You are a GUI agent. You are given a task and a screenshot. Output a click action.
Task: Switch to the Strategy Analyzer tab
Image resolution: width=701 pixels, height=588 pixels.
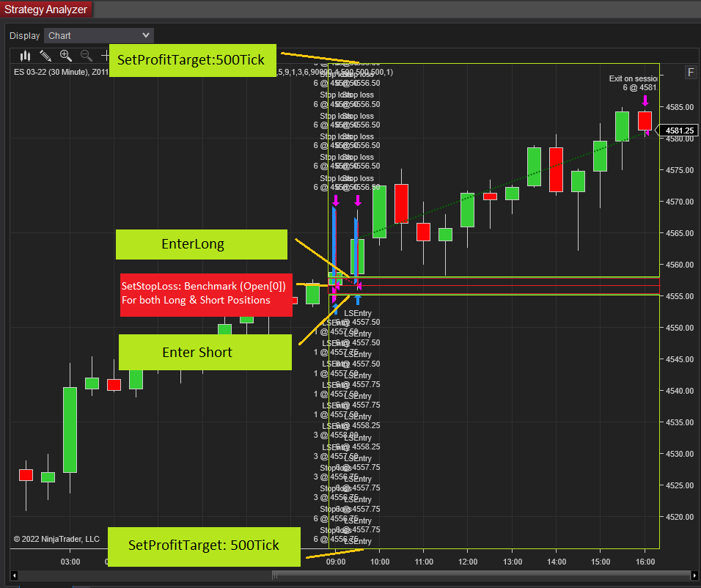point(45,10)
